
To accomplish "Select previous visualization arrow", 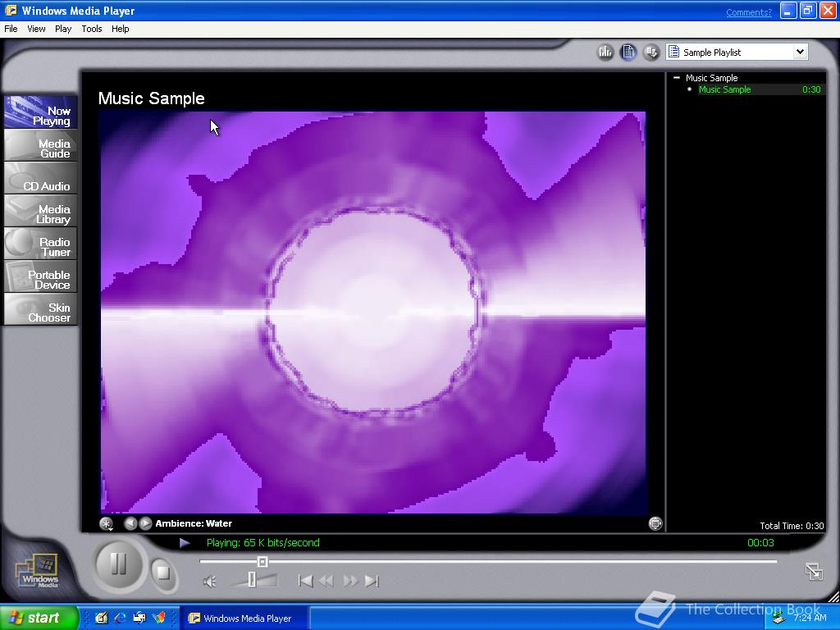I will point(130,523).
